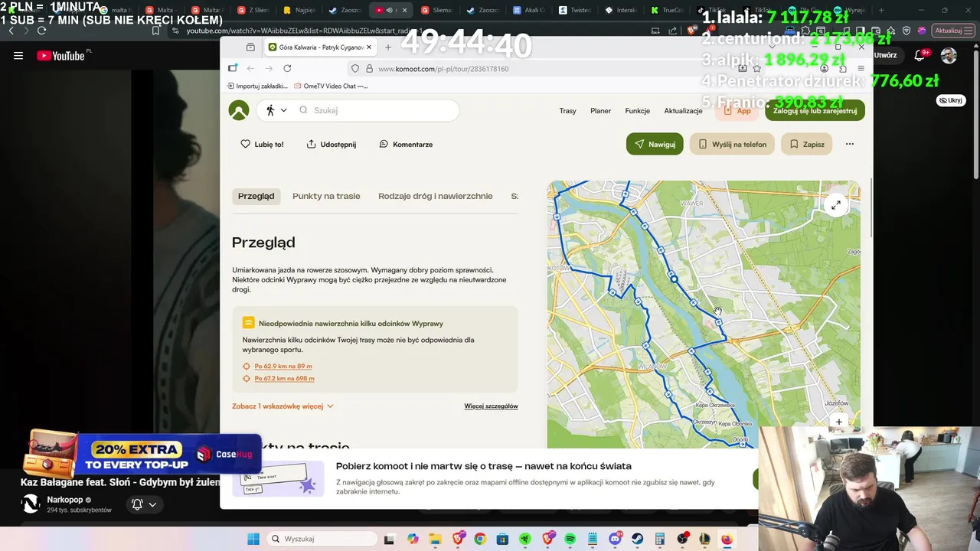The width and height of the screenshot is (980, 551).
Task: Click the green Nawiguj button
Action: point(655,144)
